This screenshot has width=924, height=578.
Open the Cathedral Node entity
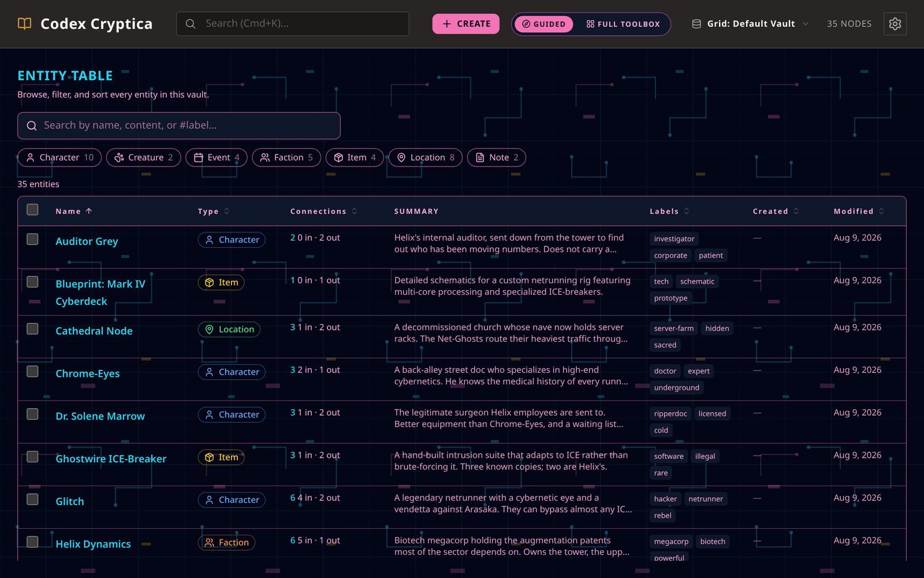94,331
